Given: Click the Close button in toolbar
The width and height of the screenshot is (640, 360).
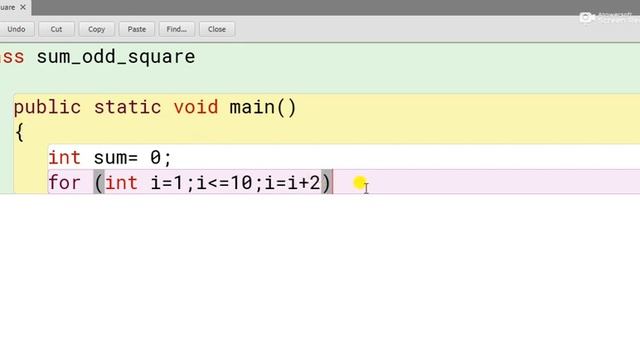Looking at the screenshot, I should [x=217, y=29].
